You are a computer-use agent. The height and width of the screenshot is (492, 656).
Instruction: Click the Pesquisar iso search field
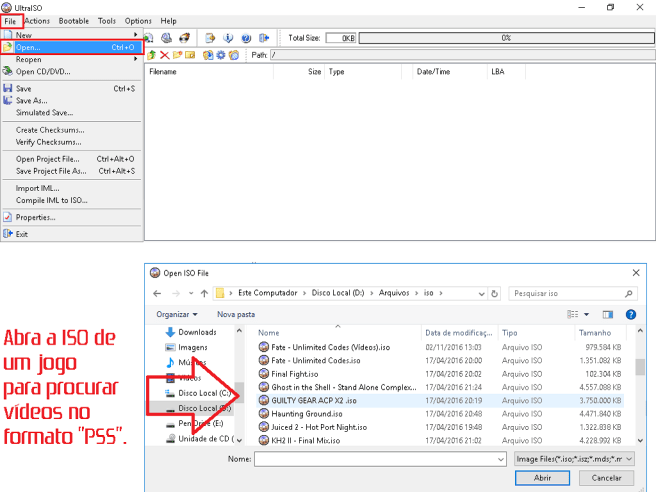pyautogui.click(x=571, y=293)
